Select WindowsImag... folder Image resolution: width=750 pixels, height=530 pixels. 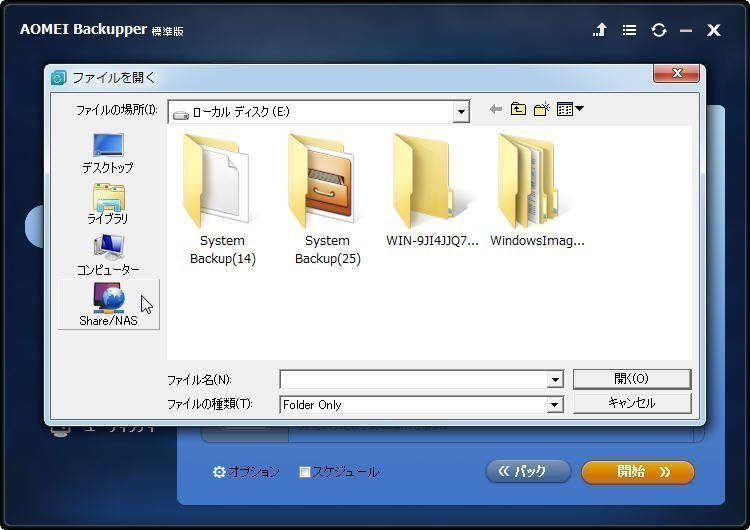pos(537,190)
